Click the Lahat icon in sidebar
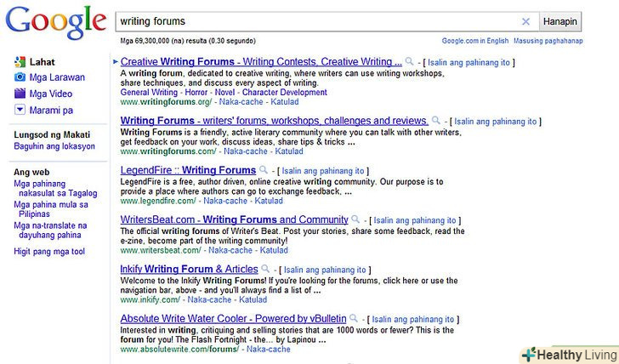 20,61
